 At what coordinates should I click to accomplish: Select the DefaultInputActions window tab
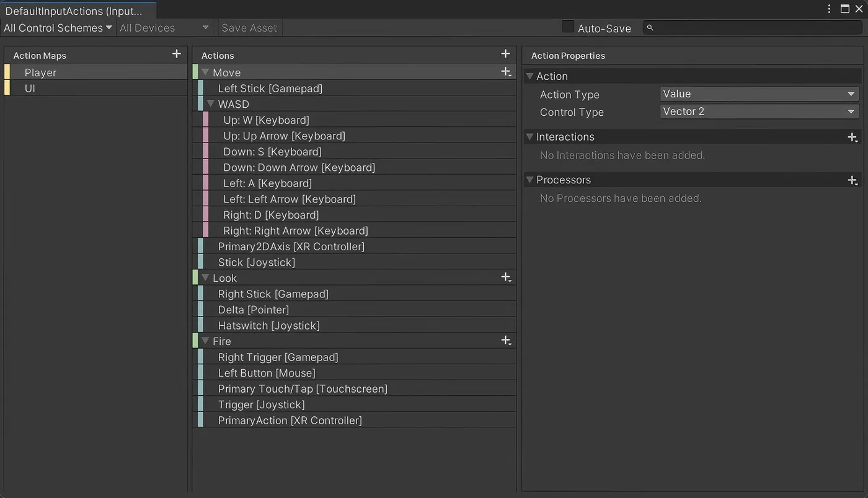click(74, 11)
